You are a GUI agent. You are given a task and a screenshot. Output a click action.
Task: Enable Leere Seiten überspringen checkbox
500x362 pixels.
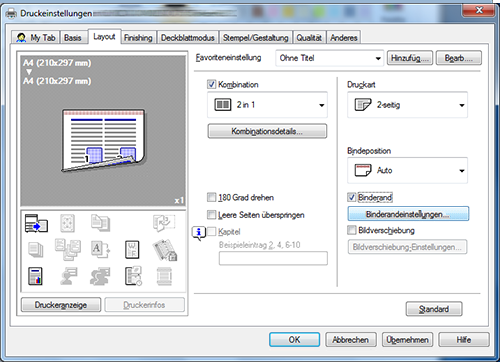(x=212, y=215)
